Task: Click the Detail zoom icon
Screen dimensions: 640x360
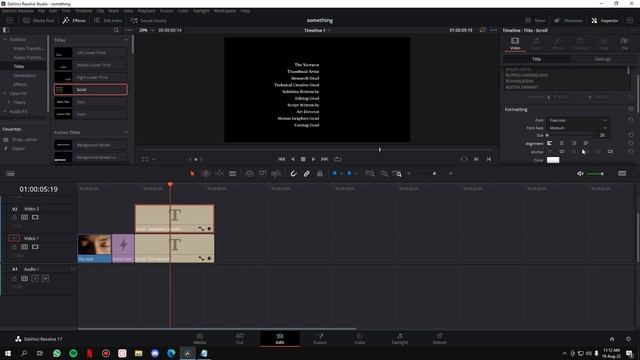Action: click(384, 173)
